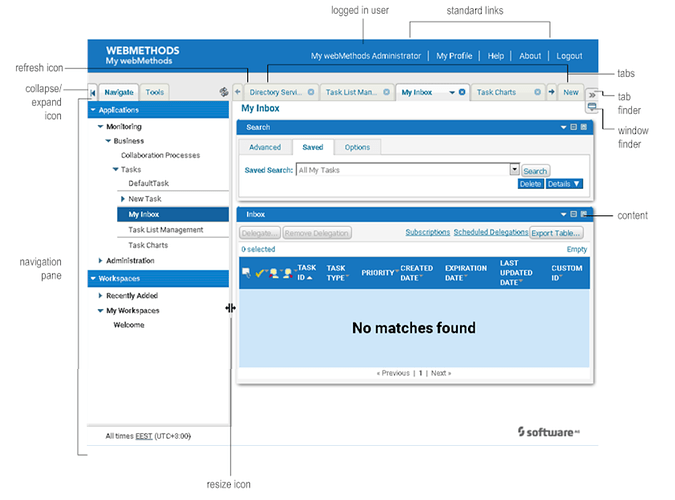This screenshot has height=500, width=675.
Task: Close the Task Charts tab
Action: tap(537, 92)
